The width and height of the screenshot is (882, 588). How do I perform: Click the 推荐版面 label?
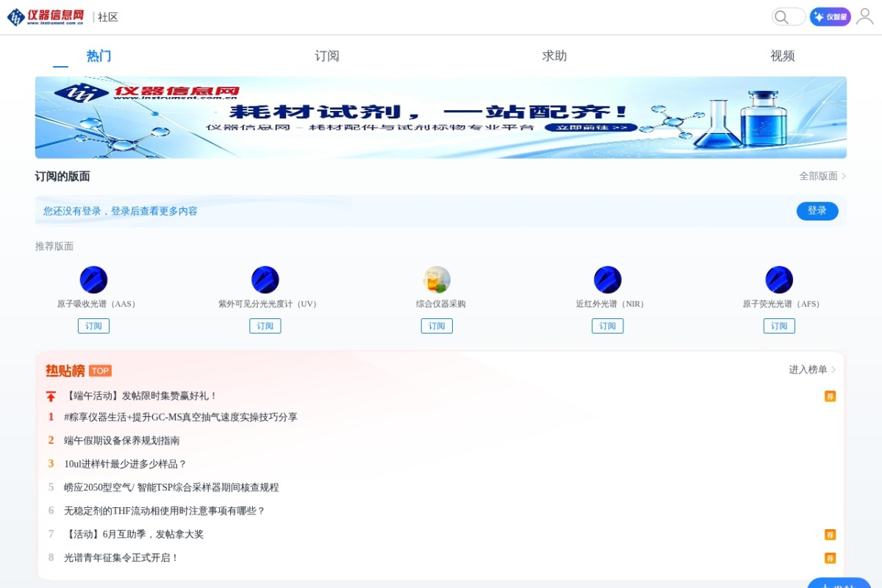coord(54,246)
